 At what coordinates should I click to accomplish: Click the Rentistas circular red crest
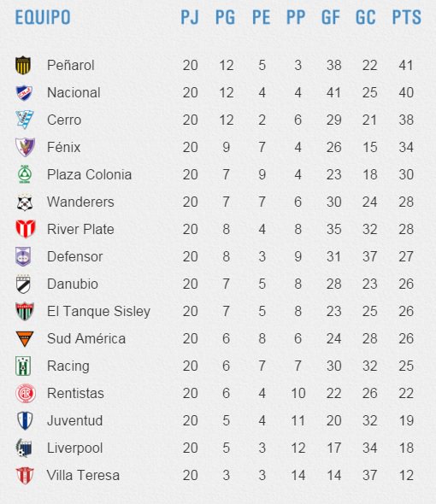click(x=25, y=394)
